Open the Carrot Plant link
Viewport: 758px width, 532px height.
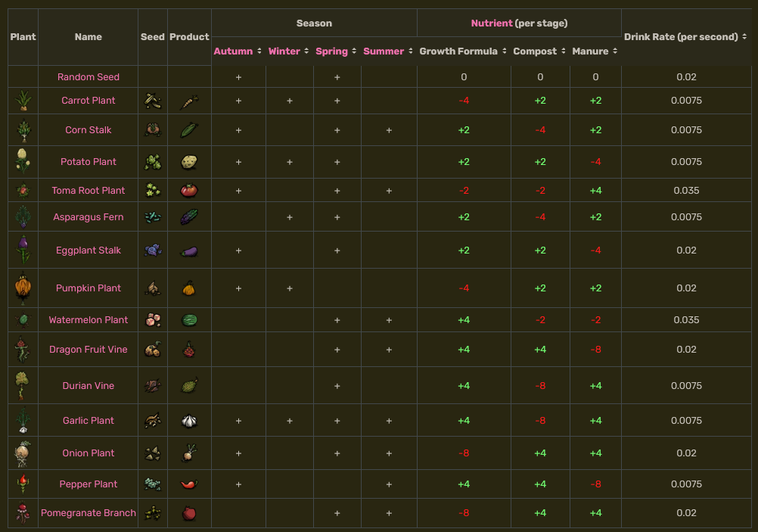coord(89,101)
